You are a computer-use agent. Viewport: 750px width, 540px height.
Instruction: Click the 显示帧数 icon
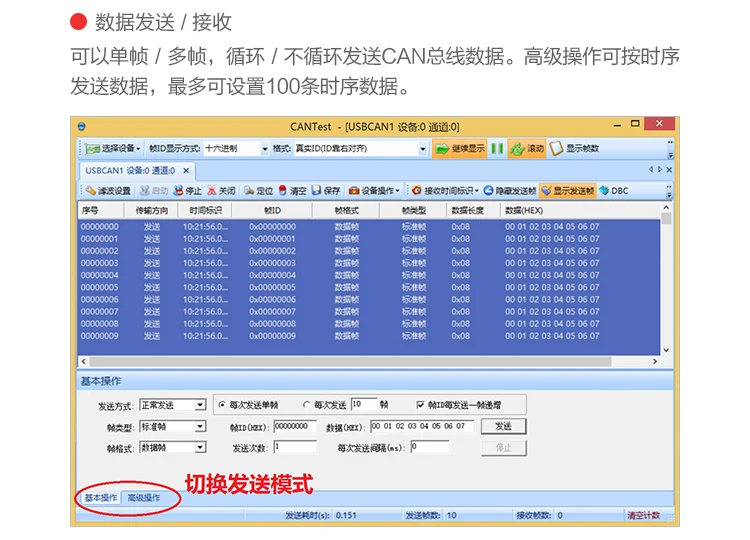(x=556, y=149)
